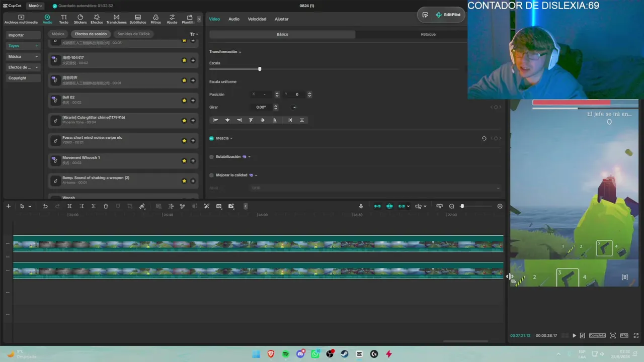Collapse the Transformación section
Viewport: 644px width, 362px height.
(240, 52)
